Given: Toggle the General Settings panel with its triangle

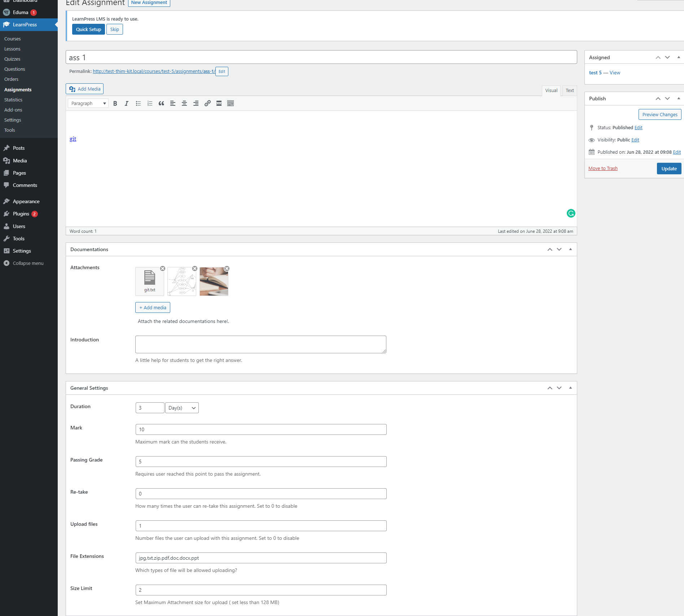Looking at the screenshot, I should pyautogui.click(x=570, y=388).
